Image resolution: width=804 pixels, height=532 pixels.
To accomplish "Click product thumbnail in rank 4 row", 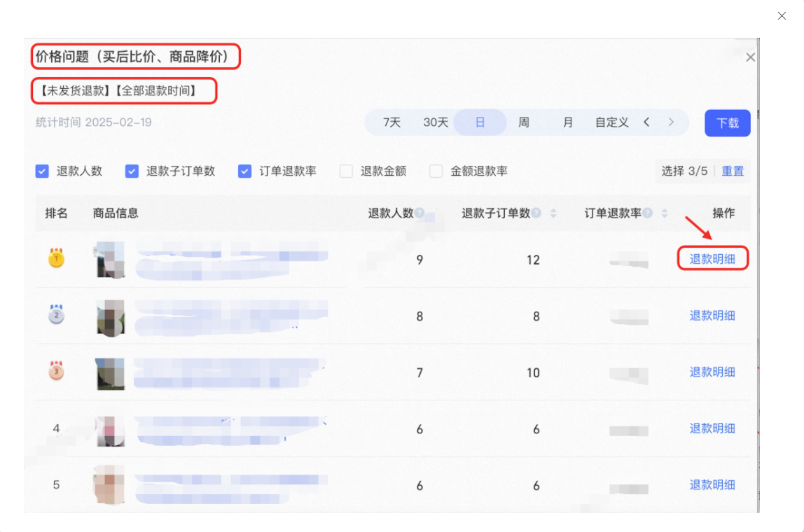I will pyautogui.click(x=110, y=430).
